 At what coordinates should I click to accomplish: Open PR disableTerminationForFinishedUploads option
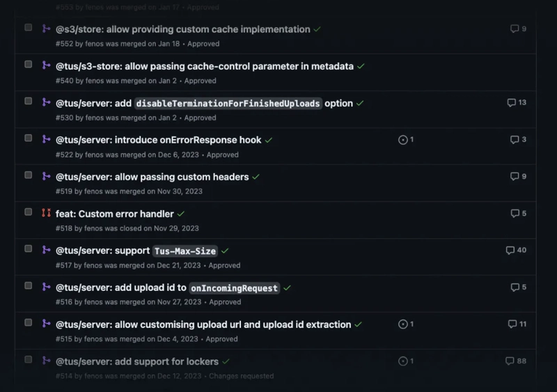(204, 103)
